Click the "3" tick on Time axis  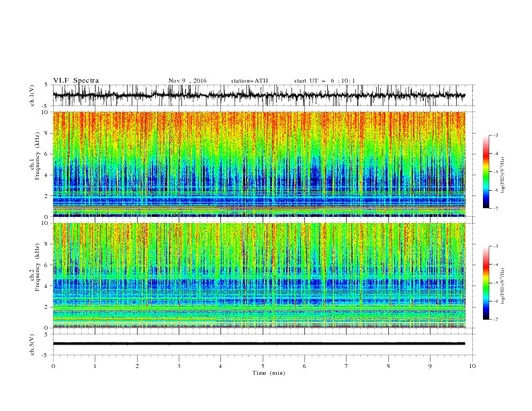coord(179,366)
